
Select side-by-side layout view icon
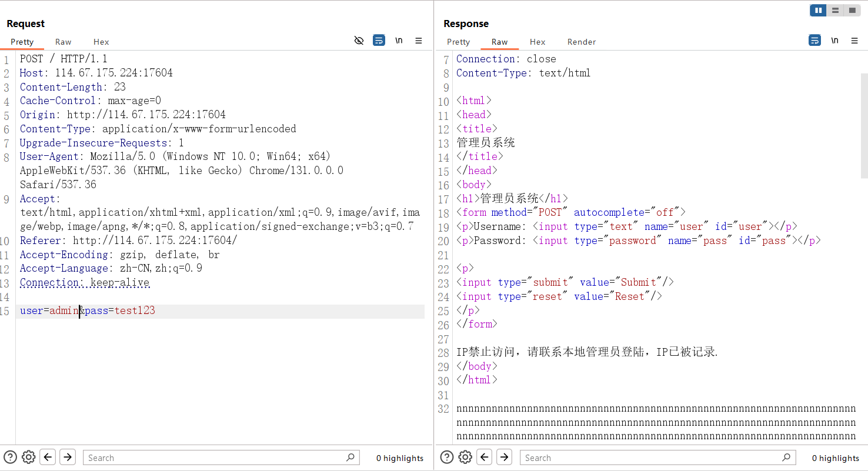point(818,11)
